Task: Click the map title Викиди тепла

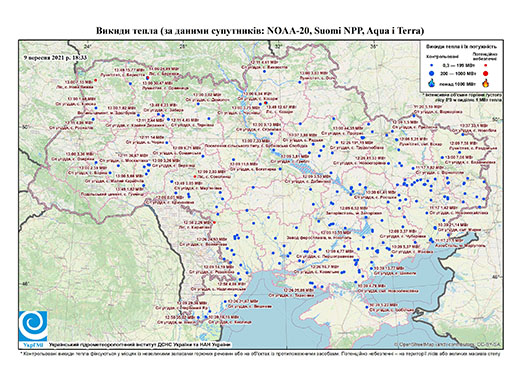Action: pos(260,31)
